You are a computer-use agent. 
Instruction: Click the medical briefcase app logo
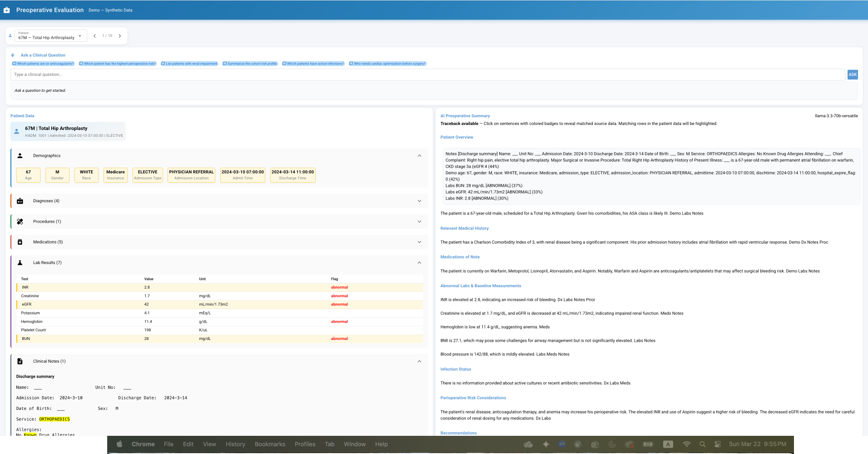click(x=7, y=10)
